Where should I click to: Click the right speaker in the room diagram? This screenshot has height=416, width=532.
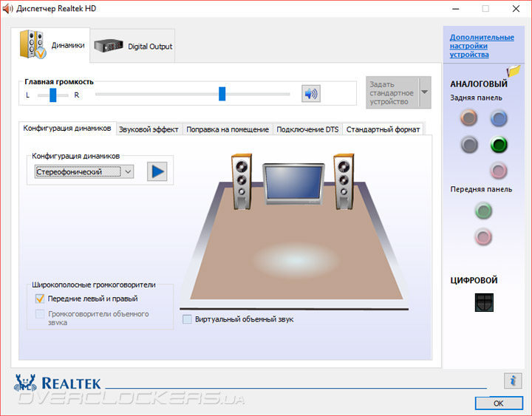344,182
